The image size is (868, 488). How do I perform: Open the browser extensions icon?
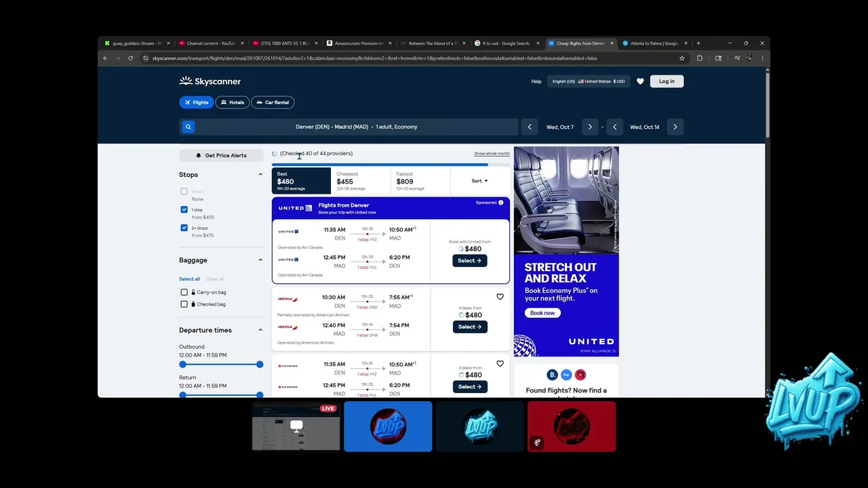tap(699, 58)
